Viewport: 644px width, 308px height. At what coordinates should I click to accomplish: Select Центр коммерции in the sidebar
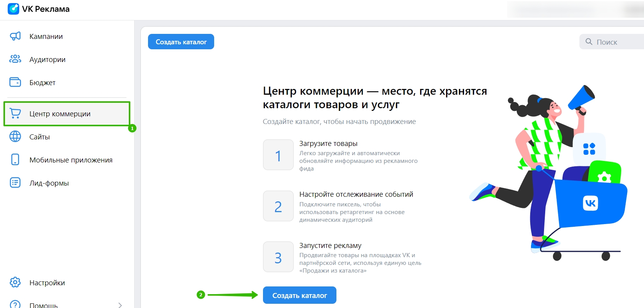pos(67,114)
